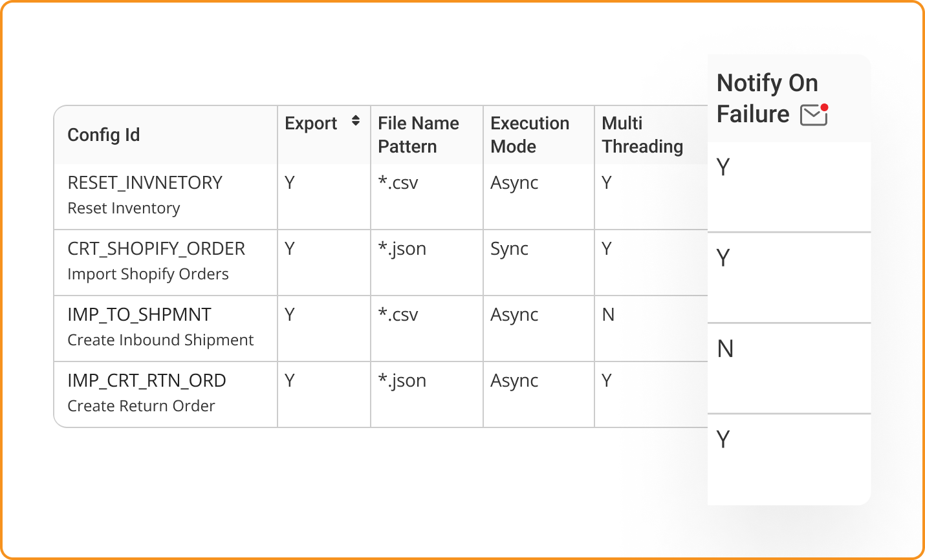The width and height of the screenshot is (925, 560).
Task: Click the Config Id column header
Action: (x=103, y=135)
